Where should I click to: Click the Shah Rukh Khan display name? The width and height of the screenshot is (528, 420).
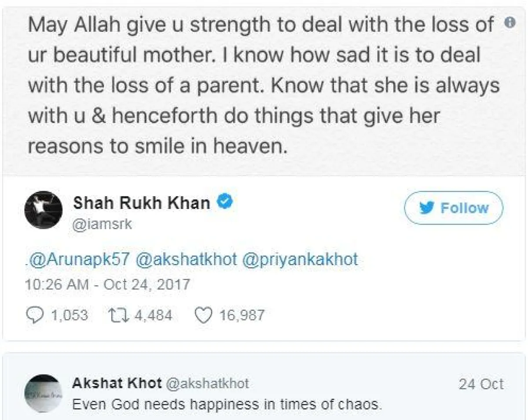pyautogui.click(x=142, y=203)
